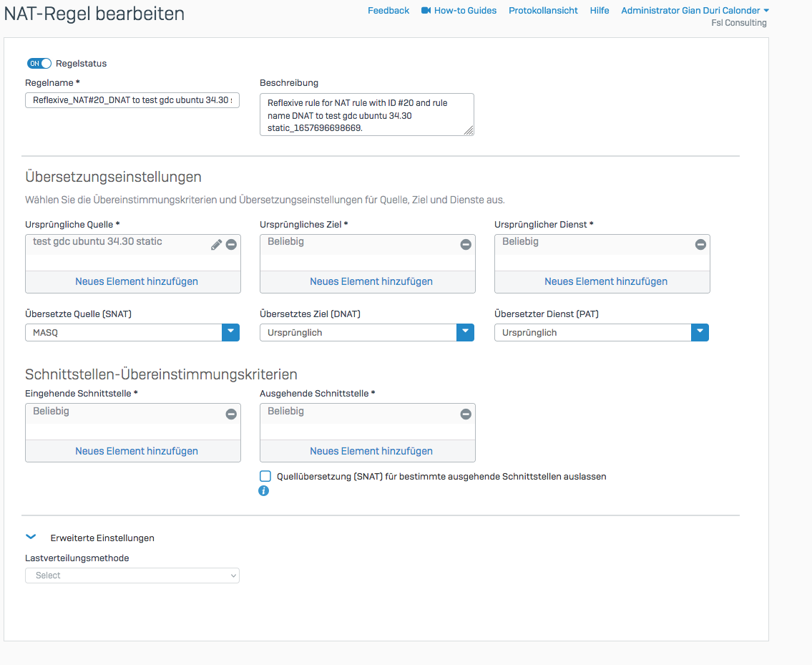Remove Beliebig from Eingehende Schnittstelle
The height and width of the screenshot is (665, 812).
[x=231, y=414]
